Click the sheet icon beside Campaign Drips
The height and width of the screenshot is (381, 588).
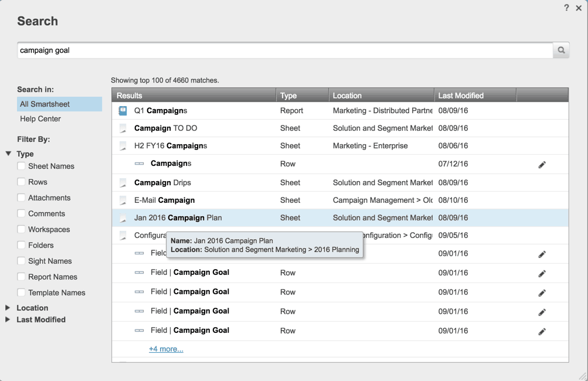click(123, 183)
